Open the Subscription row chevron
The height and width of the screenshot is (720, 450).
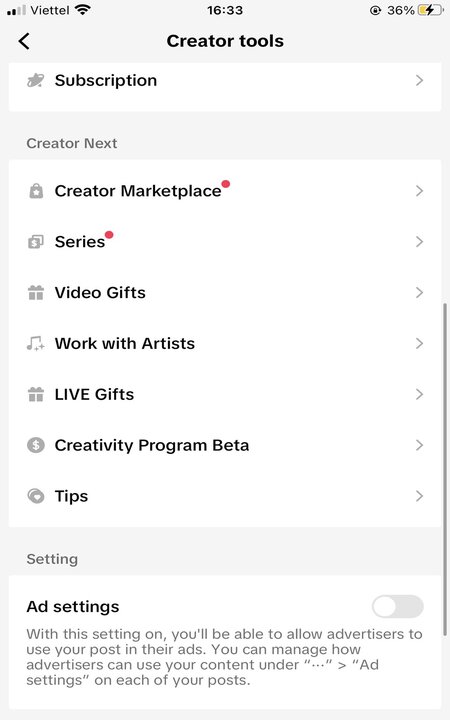(419, 81)
